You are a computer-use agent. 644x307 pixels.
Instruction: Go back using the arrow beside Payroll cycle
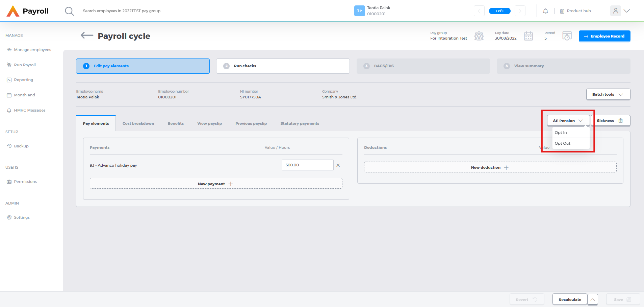(87, 36)
